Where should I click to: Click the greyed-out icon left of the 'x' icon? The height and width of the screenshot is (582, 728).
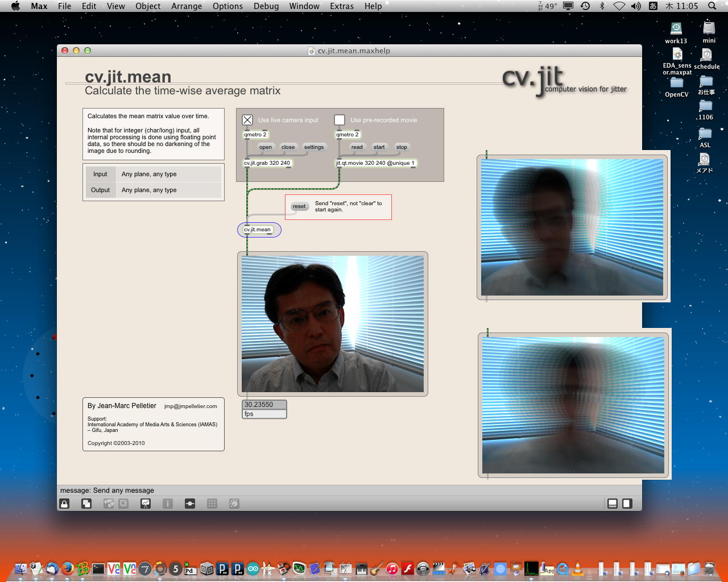coord(109,504)
